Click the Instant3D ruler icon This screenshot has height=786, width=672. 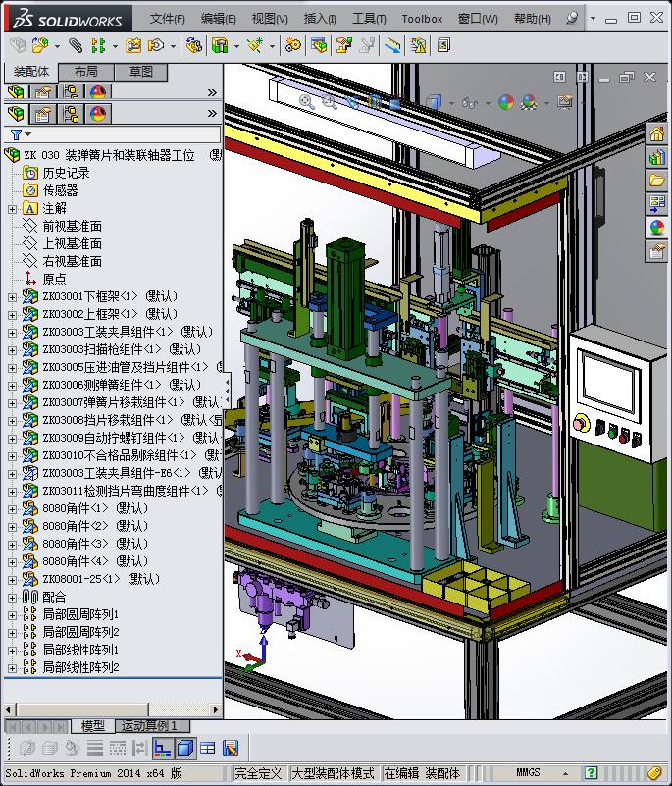click(392, 45)
